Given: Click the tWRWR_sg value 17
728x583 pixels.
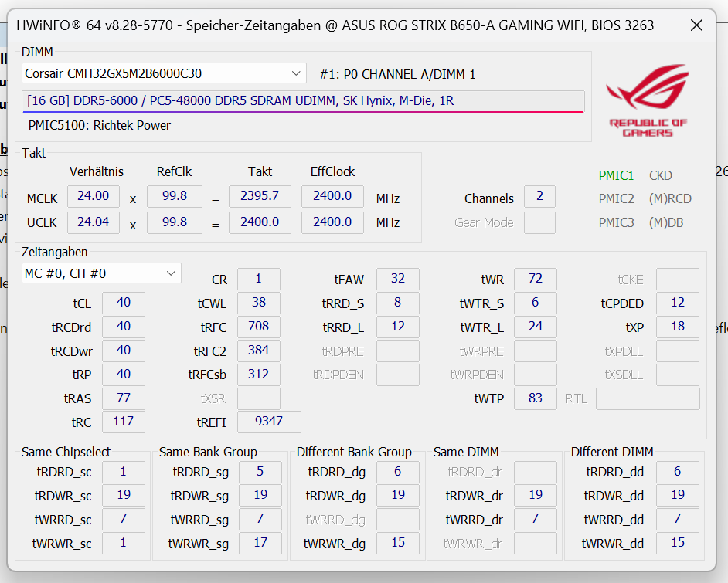Looking at the screenshot, I should click(x=260, y=543).
